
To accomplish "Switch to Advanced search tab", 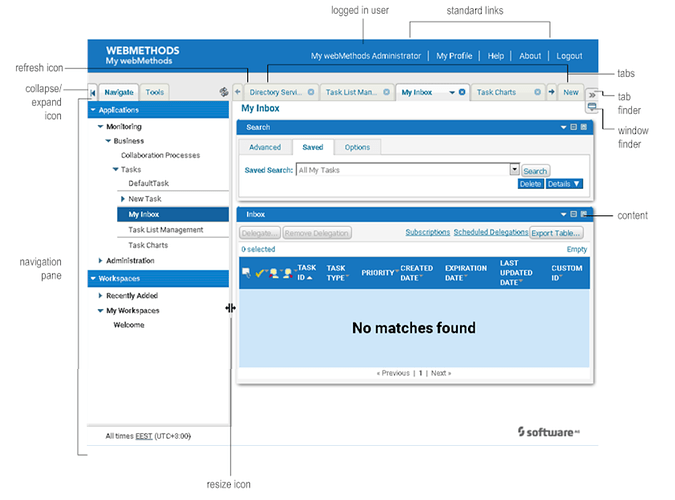I will pos(265,147).
